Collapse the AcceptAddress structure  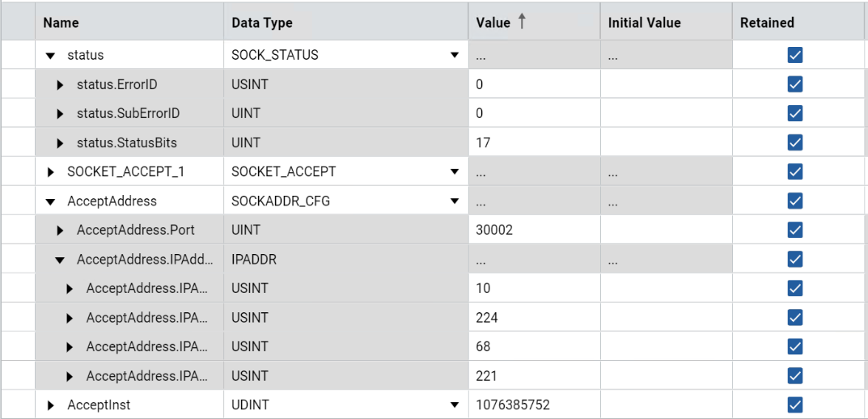51,201
